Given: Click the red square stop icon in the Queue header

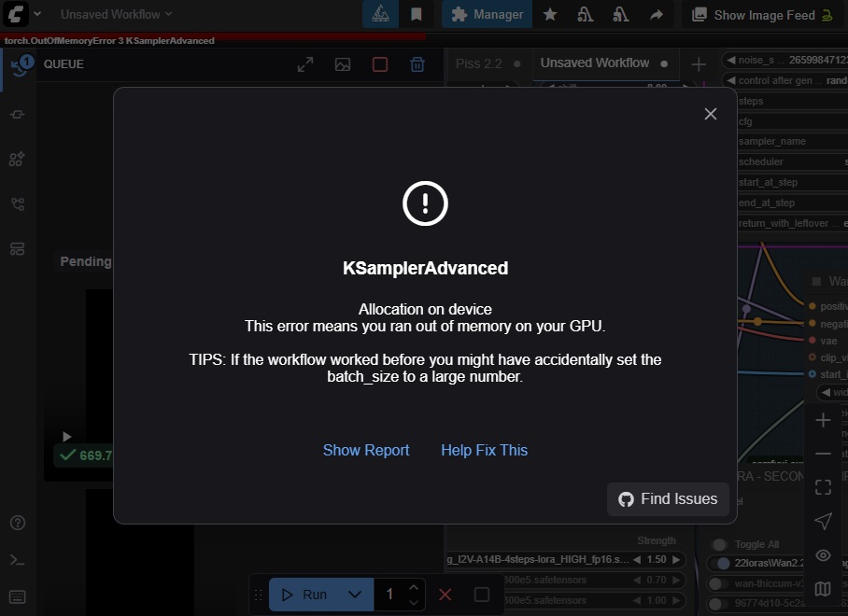Looking at the screenshot, I should [x=380, y=64].
